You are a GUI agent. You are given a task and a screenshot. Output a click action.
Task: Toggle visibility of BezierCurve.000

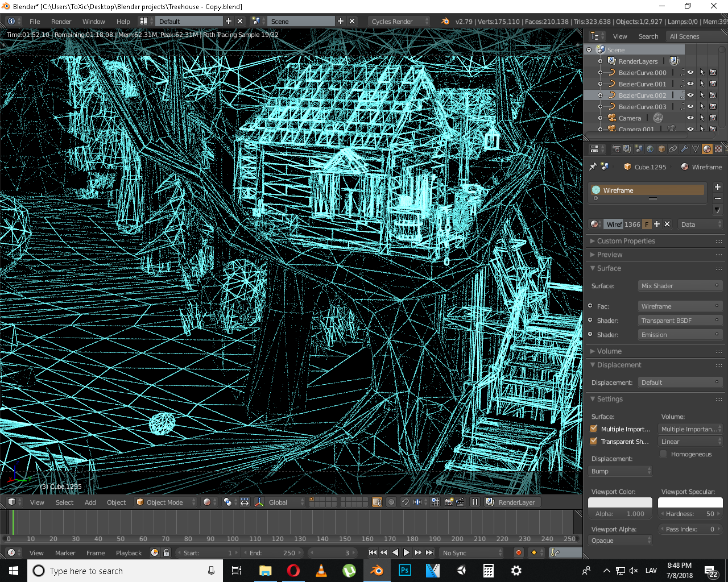[690, 72]
